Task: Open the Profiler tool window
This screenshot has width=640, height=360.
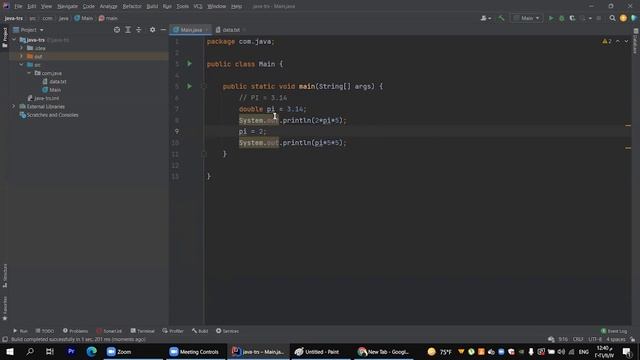Action: tap(173, 331)
